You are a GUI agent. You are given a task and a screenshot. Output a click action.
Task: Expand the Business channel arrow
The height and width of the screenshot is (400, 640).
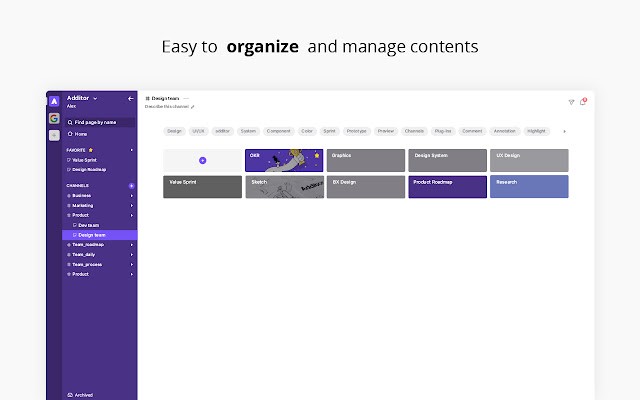click(131, 196)
